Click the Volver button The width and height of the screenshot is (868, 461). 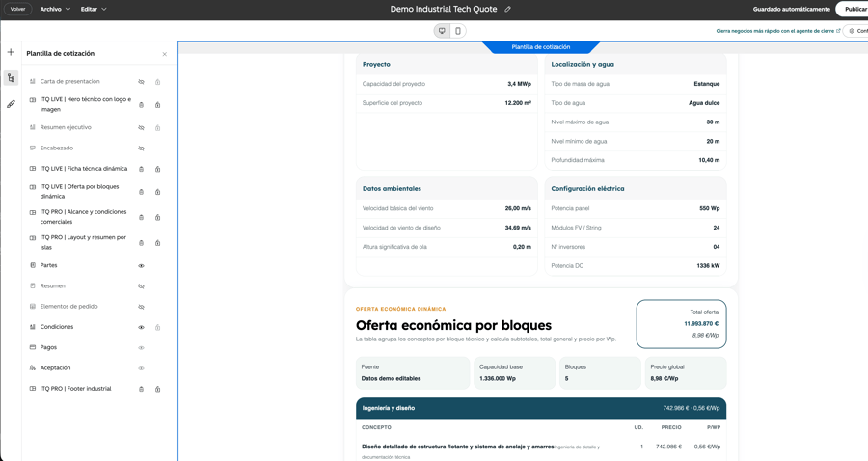point(17,9)
